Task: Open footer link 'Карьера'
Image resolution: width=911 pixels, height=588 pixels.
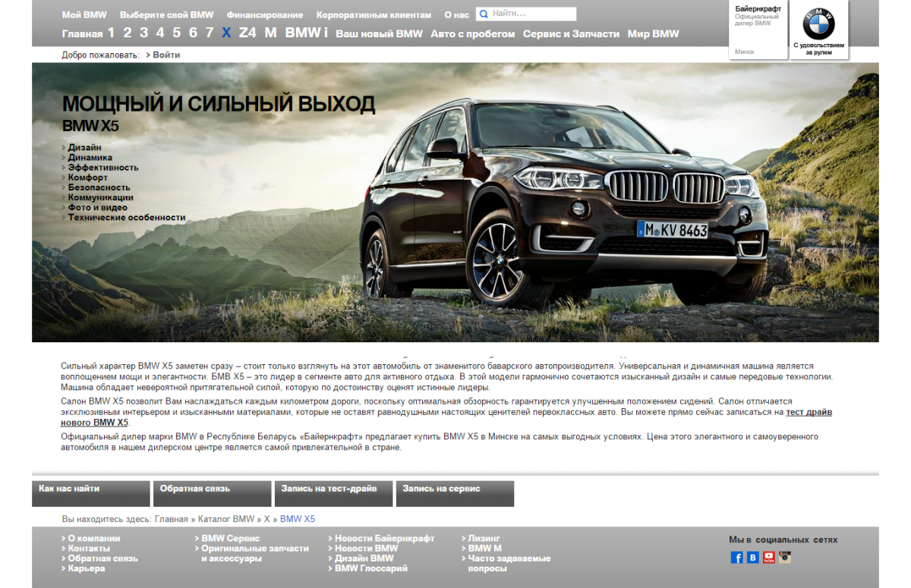Action: pyautogui.click(x=86, y=568)
